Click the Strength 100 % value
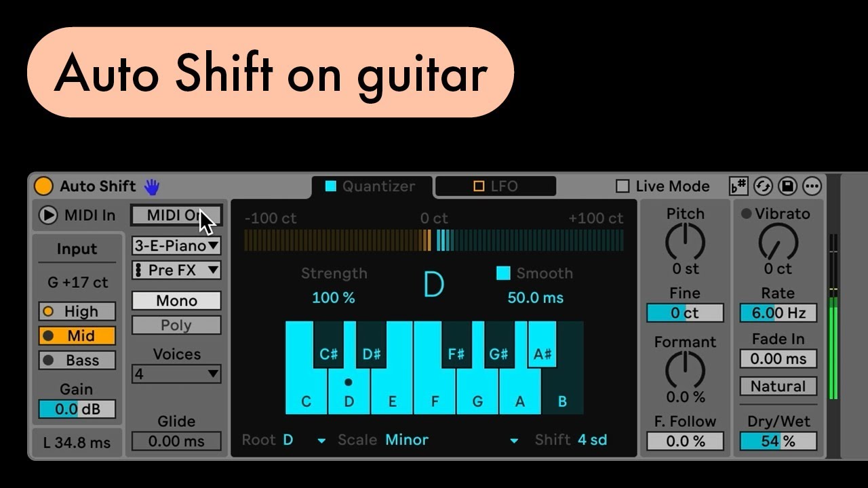This screenshot has height=488, width=868. pyautogui.click(x=334, y=298)
